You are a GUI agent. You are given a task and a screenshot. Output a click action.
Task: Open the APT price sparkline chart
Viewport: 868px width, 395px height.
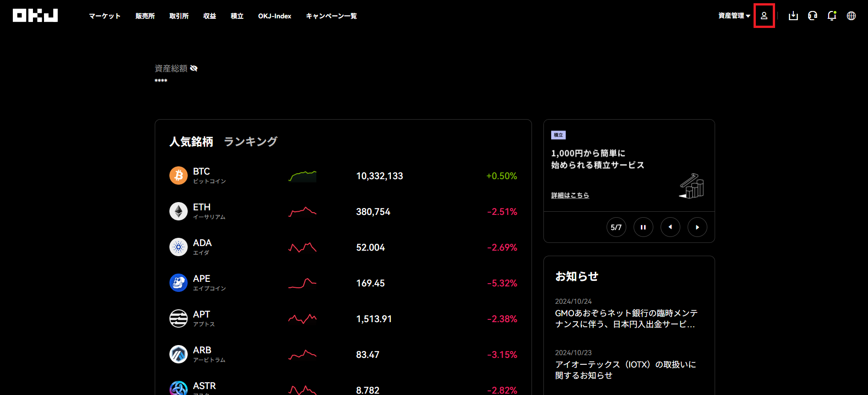(x=302, y=319)
